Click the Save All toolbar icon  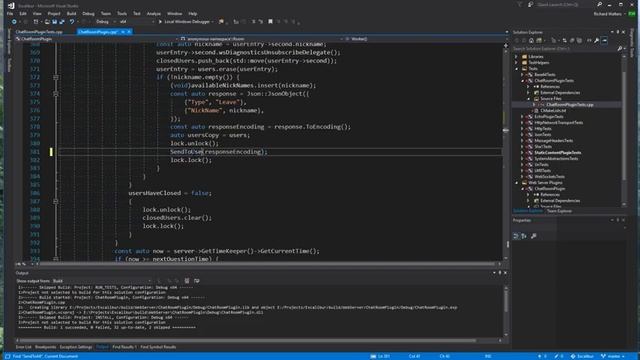(62, 22)
